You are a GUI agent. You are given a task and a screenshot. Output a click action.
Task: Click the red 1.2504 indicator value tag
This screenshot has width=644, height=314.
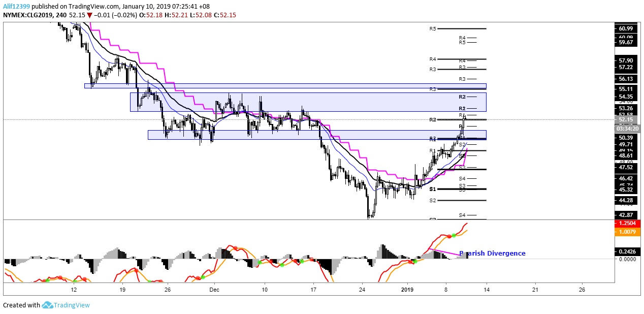tap(627, 224)
